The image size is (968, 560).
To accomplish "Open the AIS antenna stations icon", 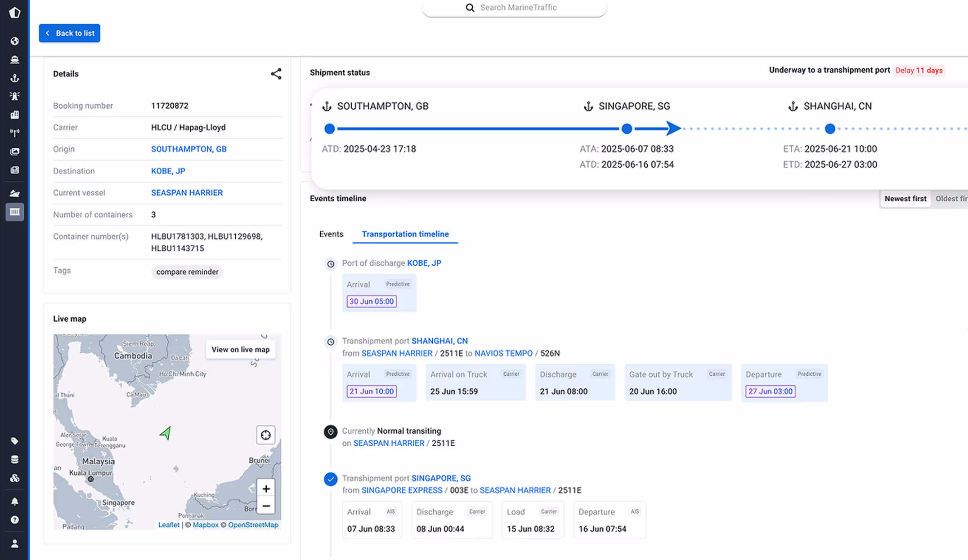I will [x=15, y=133].
